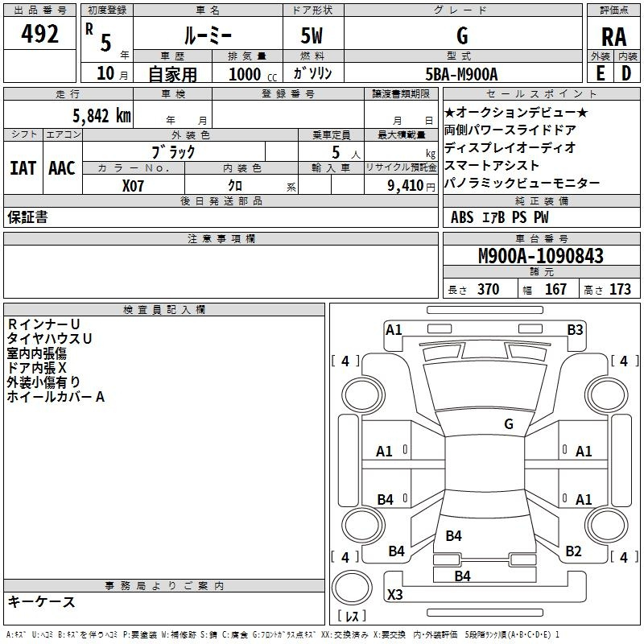644x644 pixels.
Task: Click the color number X07
Action: click(133, 186)
